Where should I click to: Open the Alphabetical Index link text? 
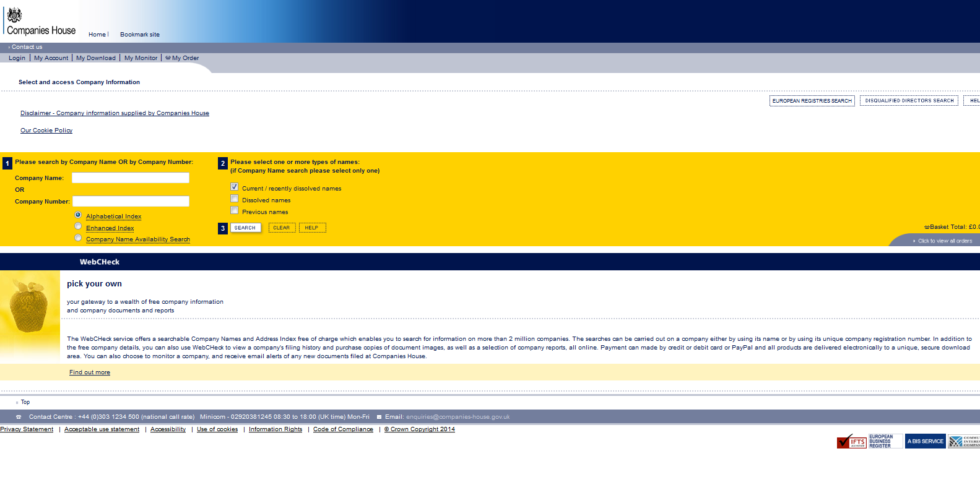(114, 217)
